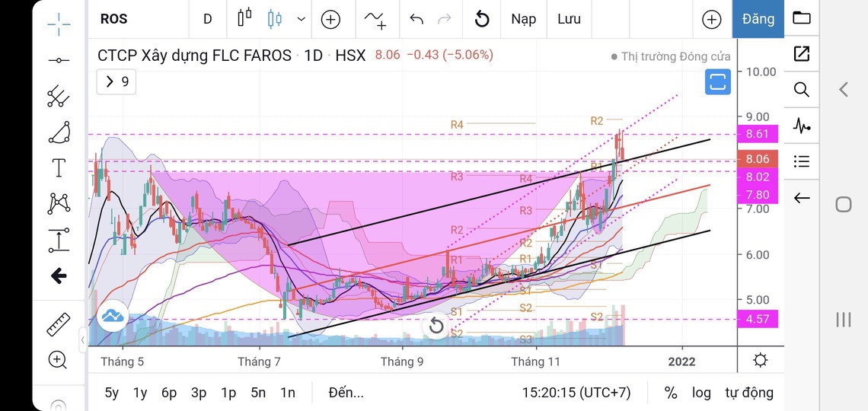The height and width of the screenshot is (411, 868).
Task: Click the cloud logo on chart
Action: 113,316
